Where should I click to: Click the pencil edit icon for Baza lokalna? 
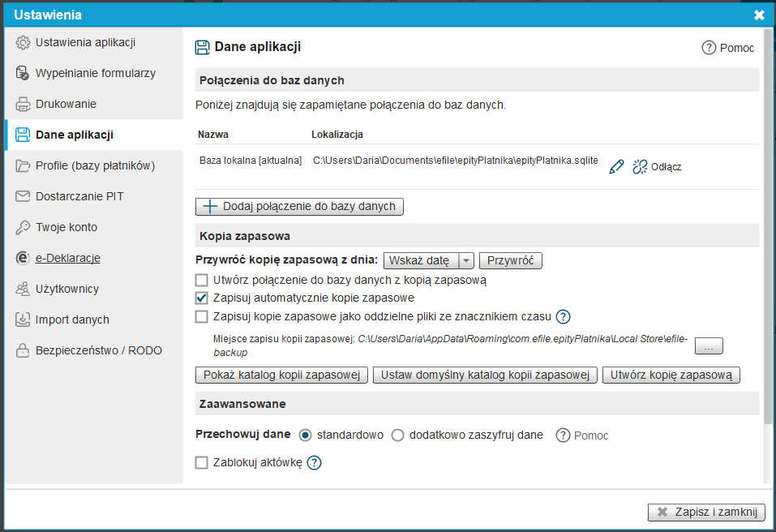[616, 166]
